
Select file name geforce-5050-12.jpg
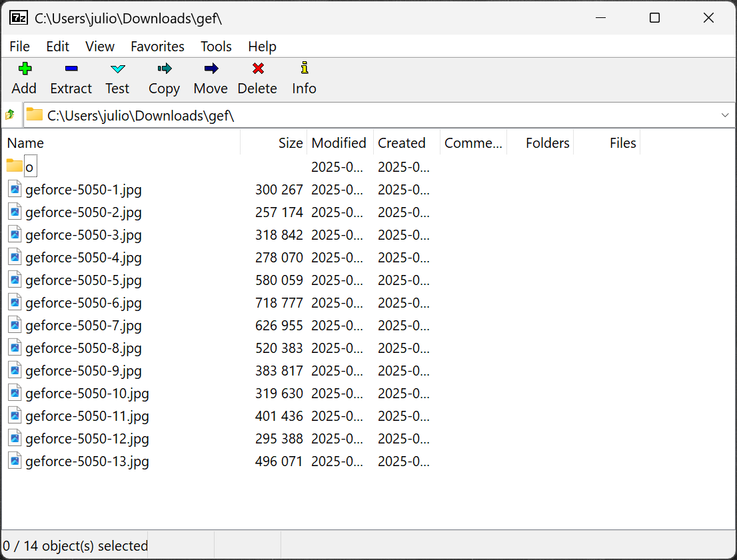pyautogui.click(x=87, y=439)
